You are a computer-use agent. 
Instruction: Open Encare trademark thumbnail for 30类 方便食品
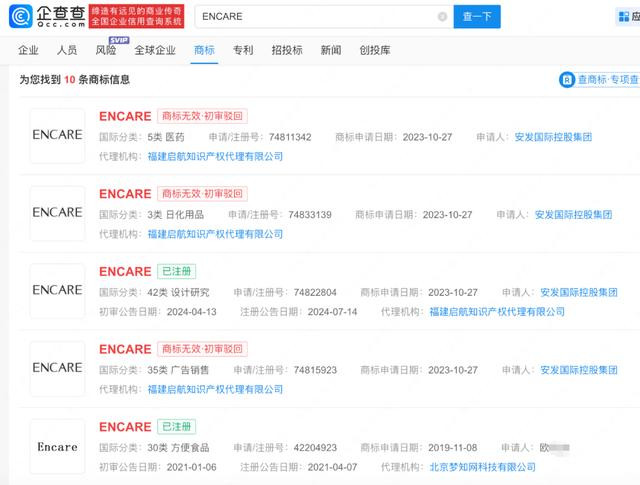(x=58, y=446)
